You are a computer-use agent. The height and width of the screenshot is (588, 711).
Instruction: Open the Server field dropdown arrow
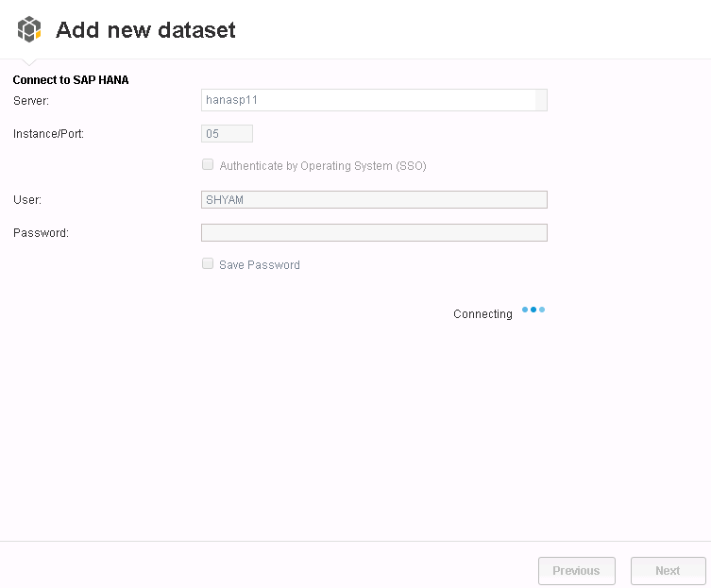(541, 100)
